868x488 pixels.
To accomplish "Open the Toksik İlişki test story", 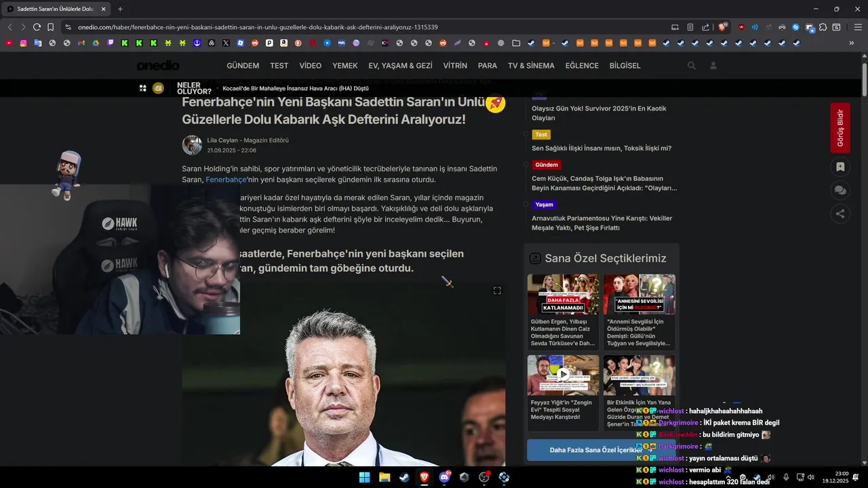I will [601, 148].
